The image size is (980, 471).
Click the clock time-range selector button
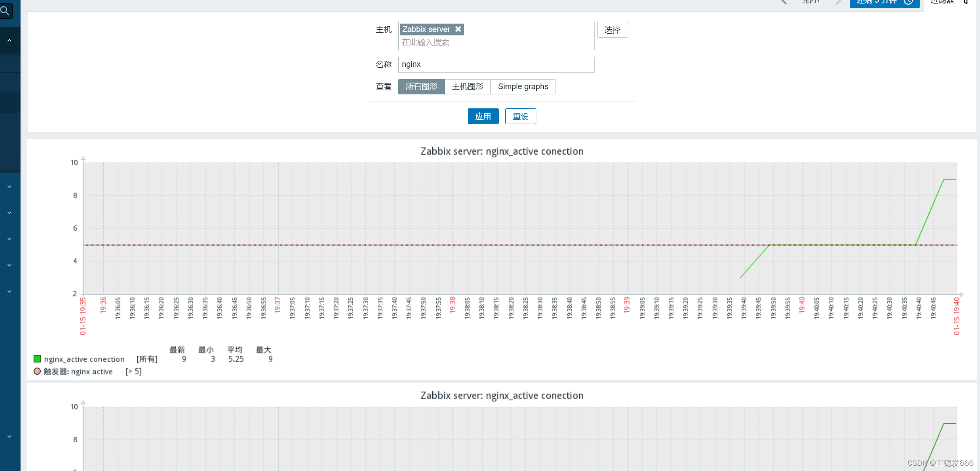[884, 2]
